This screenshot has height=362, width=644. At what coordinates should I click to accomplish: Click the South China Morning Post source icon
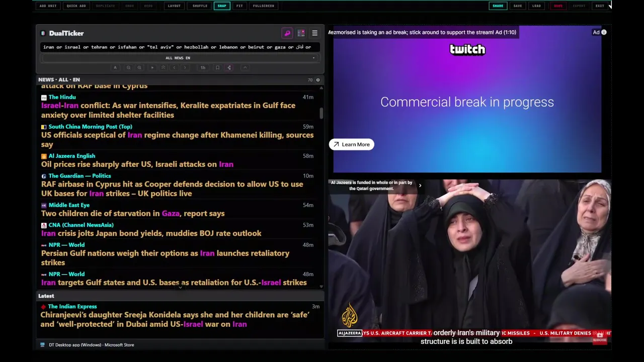click(44, 127)
